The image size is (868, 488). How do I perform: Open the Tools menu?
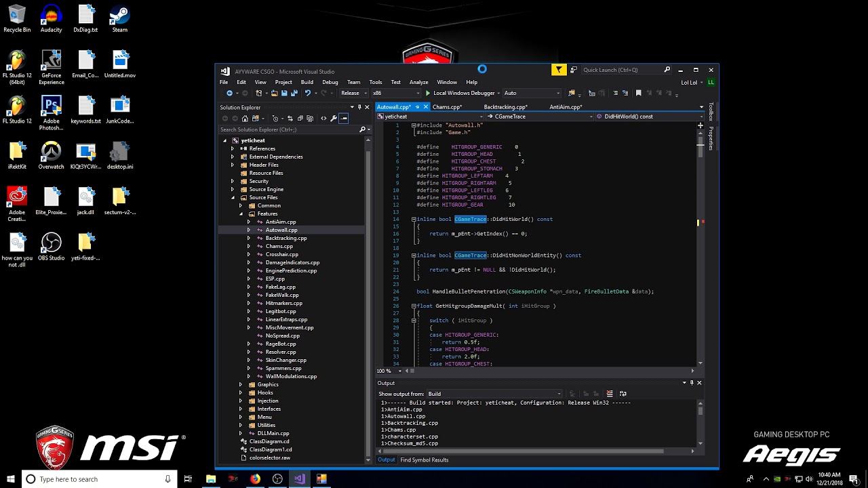pos(376,82)
